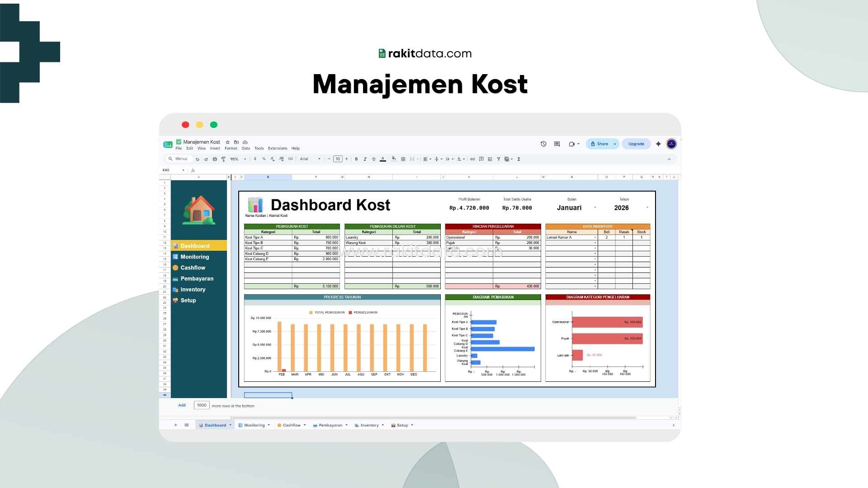868x488 pixels.
Task: Print the spreadsheet with the printer icon
Action: tap(215, 159)
